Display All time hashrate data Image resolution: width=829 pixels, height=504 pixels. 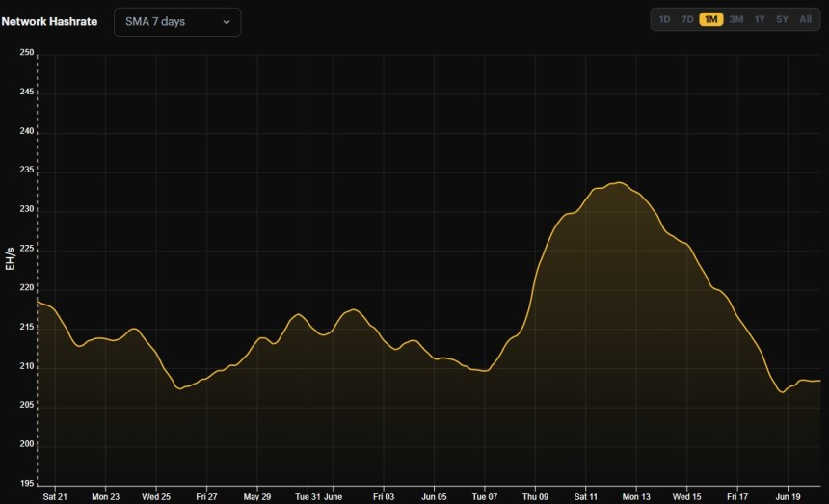[x=805, y=19]
